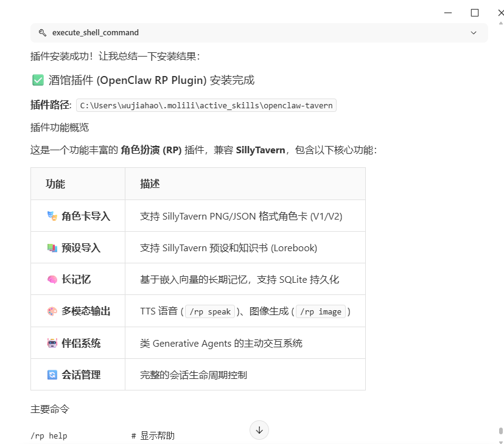This screenshot has height=444, width=504.
Task: Click the theater masks icon for 角色卡导入
Action: (x=52, y=216)
